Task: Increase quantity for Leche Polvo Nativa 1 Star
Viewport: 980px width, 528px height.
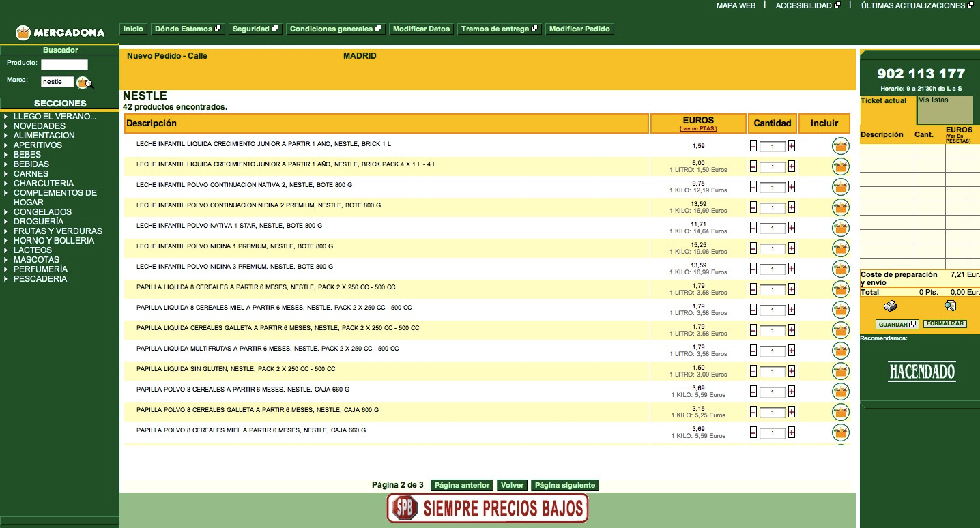Action: tap(792, 228)
